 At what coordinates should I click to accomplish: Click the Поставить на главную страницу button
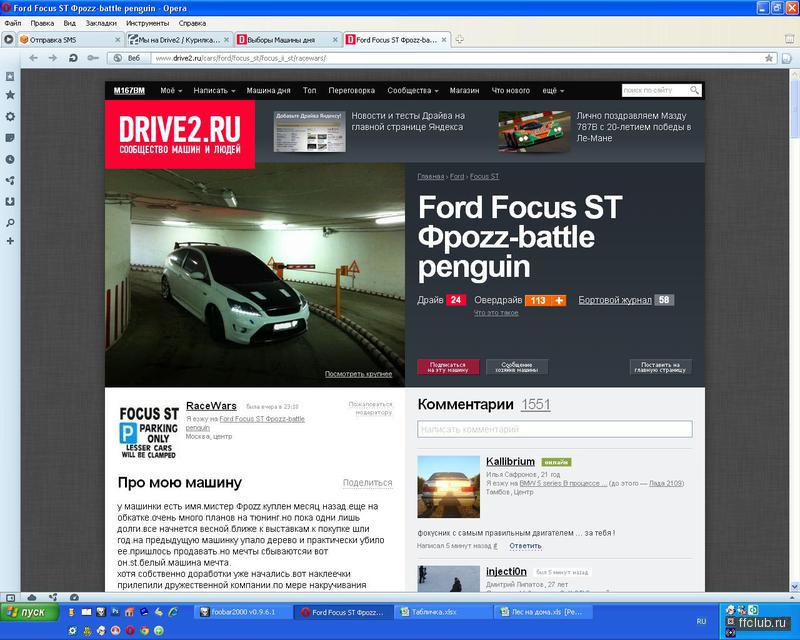pos(660,367)
